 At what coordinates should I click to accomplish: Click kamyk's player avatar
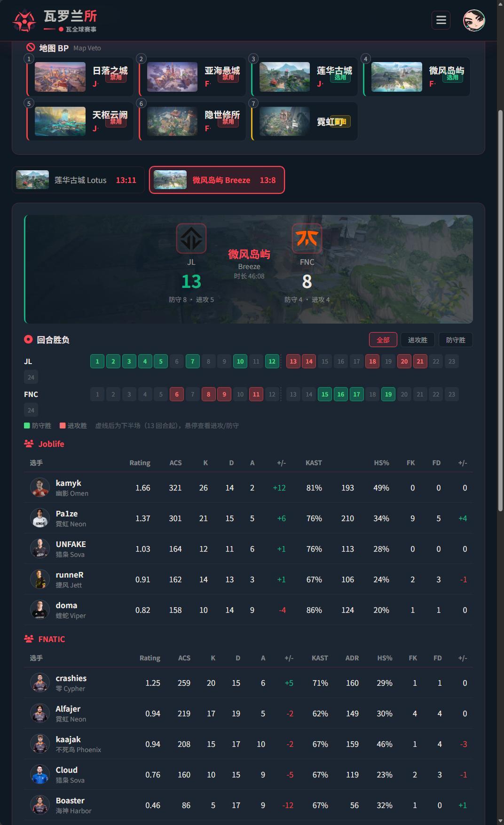point(40,487)
